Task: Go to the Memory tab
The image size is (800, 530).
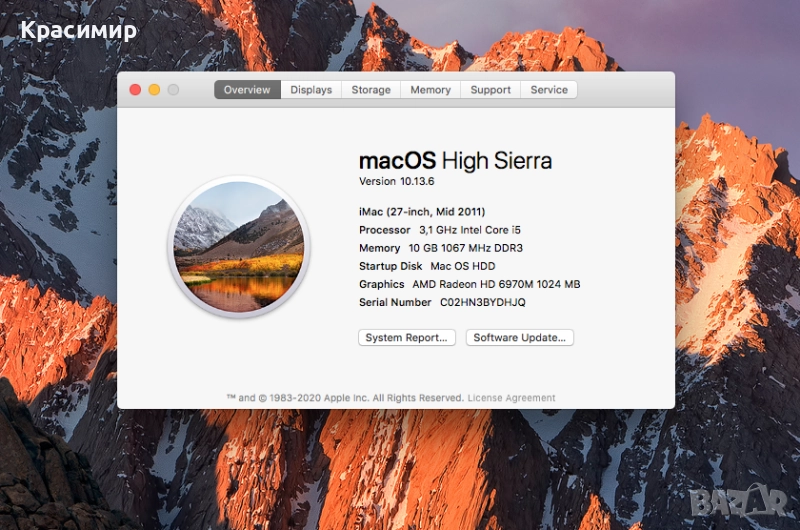Action: coord(430,90)
